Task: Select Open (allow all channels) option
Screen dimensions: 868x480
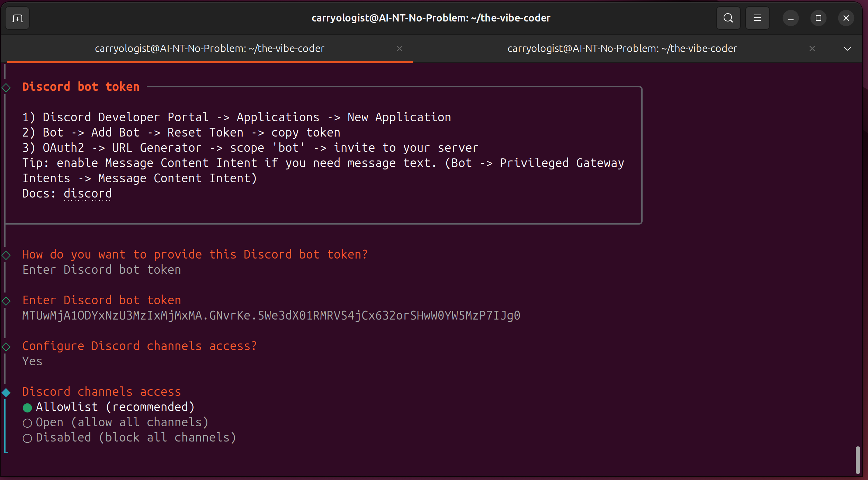Action: [x=116, y=422]
